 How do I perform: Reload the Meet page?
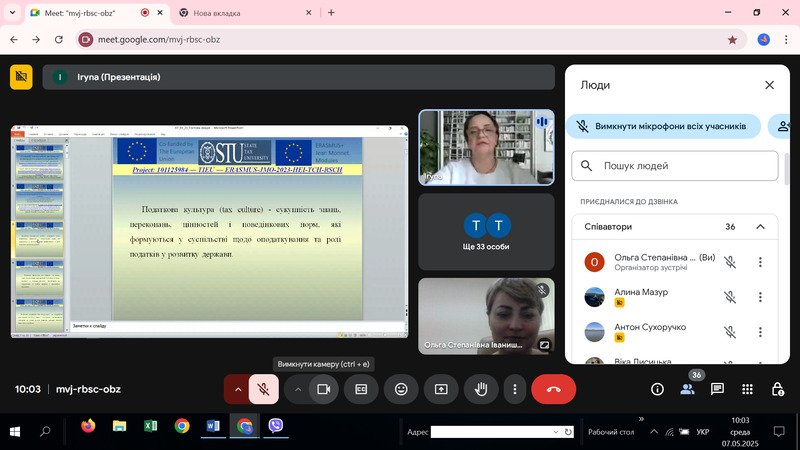tap(59, 39)
